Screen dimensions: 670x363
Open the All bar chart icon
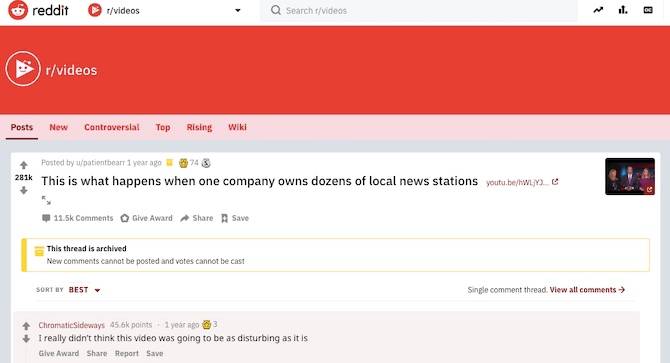click(x=623, y=10)
